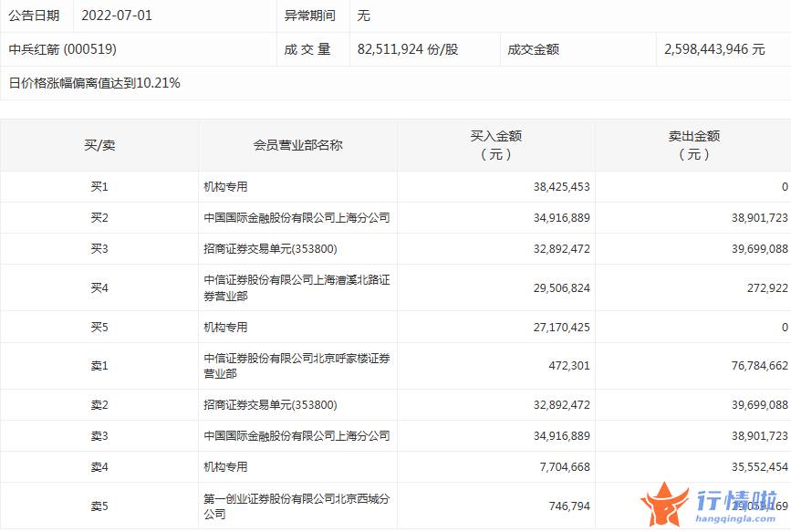This screenshot has width=791, height=532.
Task: Select buy amount 472,301
Action: pyautogui.click(x=569, y=365)
